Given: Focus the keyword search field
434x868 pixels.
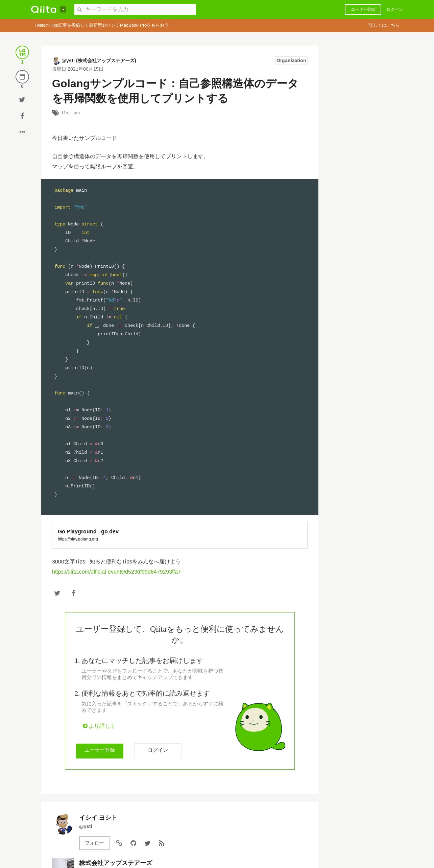Looking at the screenshot, I should pyautogui.click(x=135, y=9).
